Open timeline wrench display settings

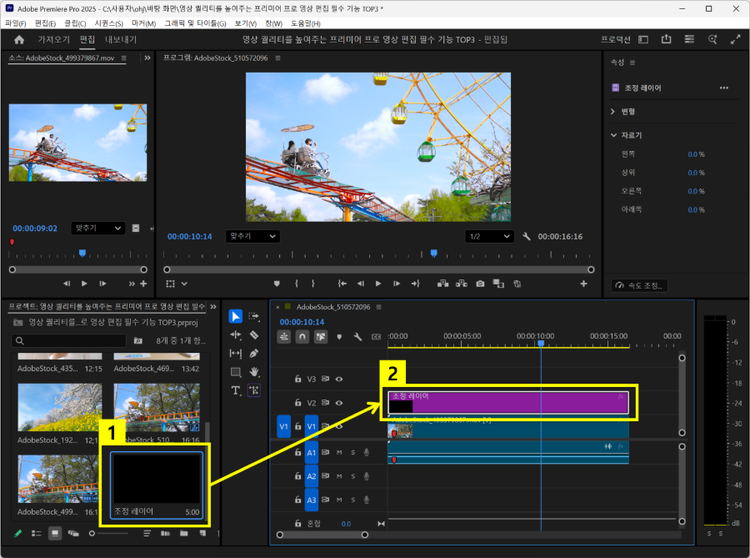[x=358, y=337]
